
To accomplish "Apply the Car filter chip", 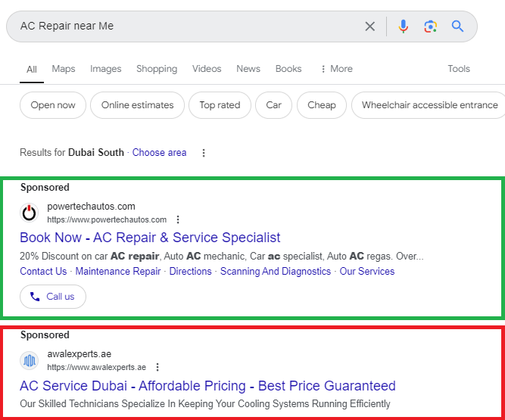I will 273,105.
